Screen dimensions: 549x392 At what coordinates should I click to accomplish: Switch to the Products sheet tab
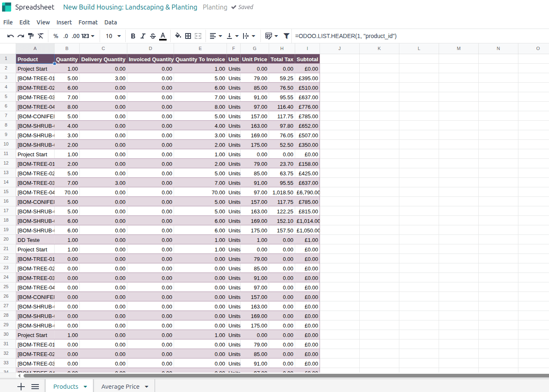coord(66,387)
